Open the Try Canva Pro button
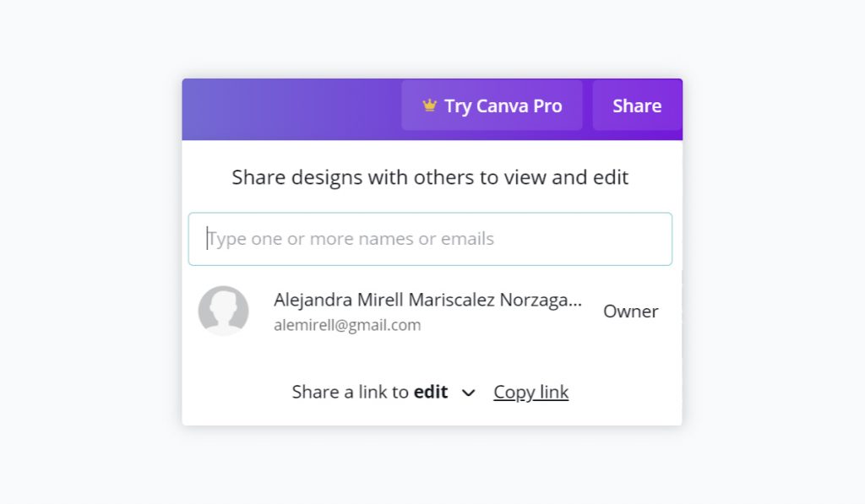Image resolution: width=865 pixels, height=504 pixels. (x=492, y=106)
